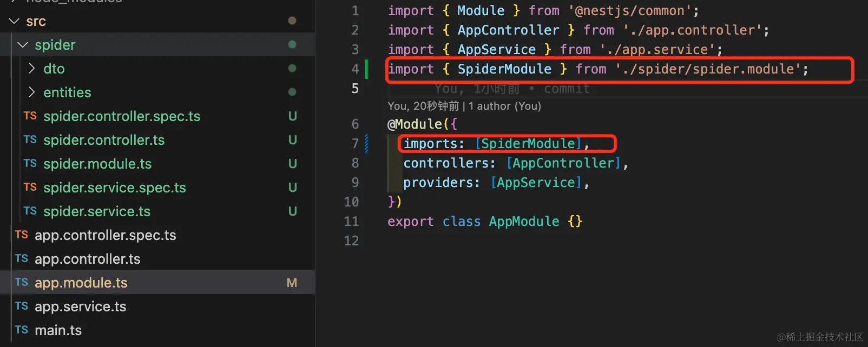The width and height of the screenshot is (868, 347).
Task: Click the green change marker at line 4
Action: click(x=366, y=69)
